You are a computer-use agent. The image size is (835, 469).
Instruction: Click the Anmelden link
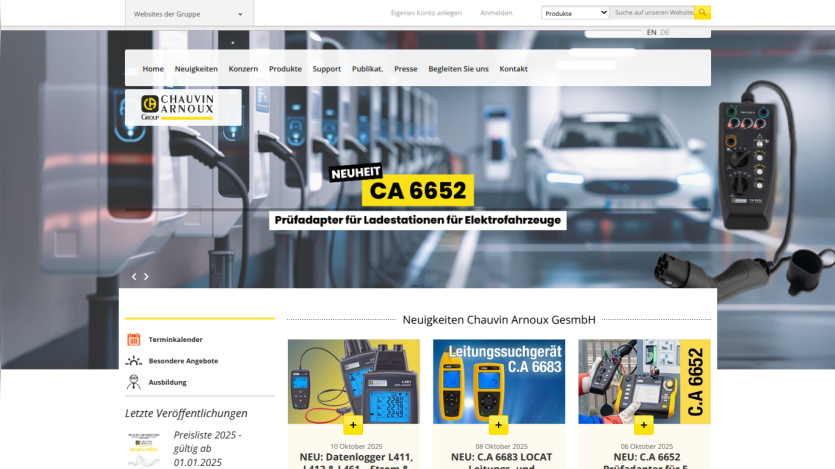pos(496,13)
